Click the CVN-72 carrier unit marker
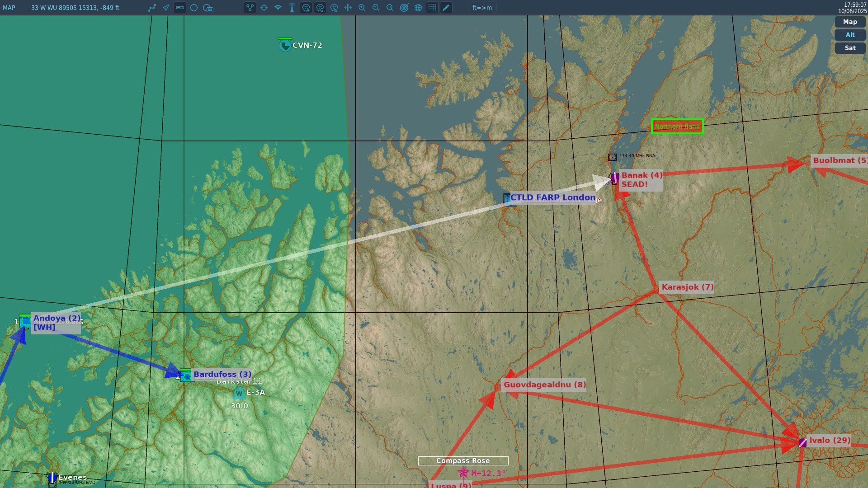The height and width of the screenshot is (488, 868). (x=285, y=45)
